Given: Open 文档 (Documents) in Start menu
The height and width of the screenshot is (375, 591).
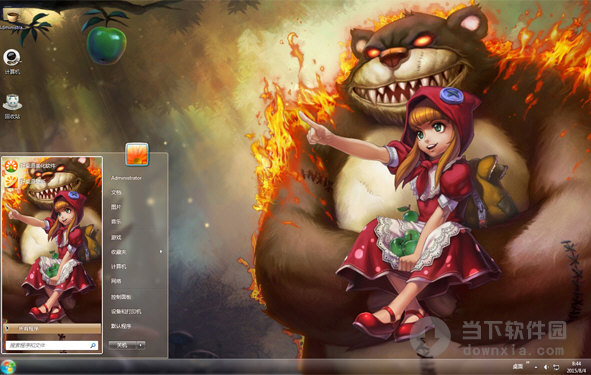Looking at the screenshot, I should click(116, 193).
